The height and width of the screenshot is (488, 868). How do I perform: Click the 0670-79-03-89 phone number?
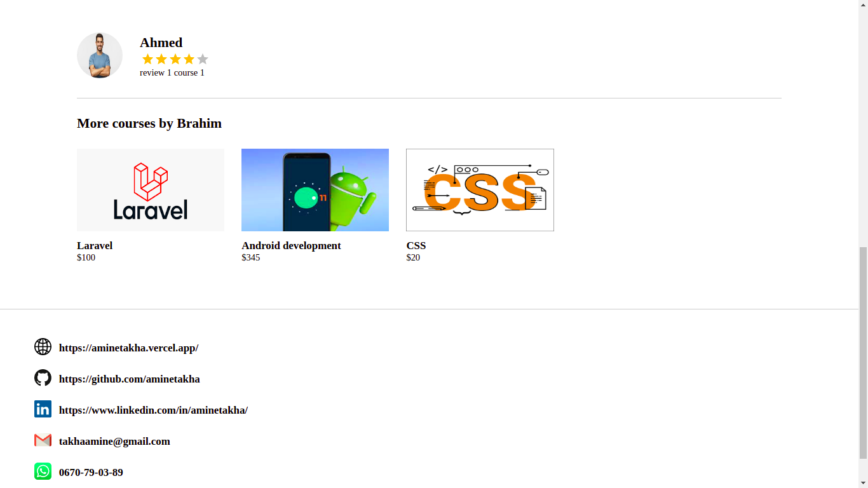[x=91, y=472]
